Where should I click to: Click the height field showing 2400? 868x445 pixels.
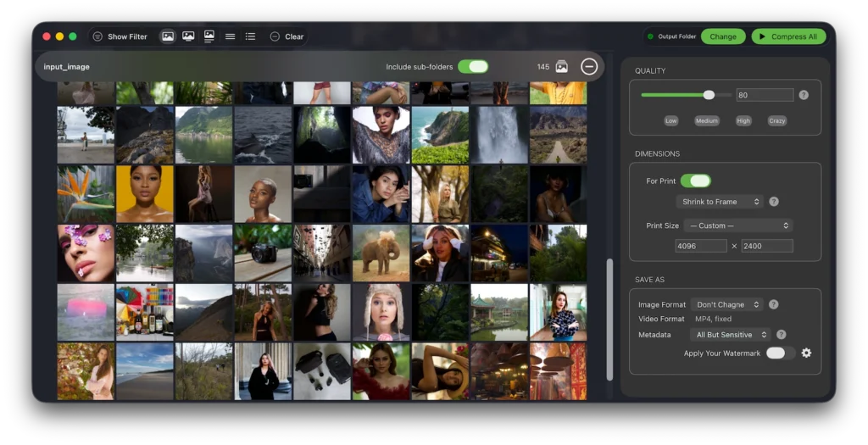pos(766,246)
